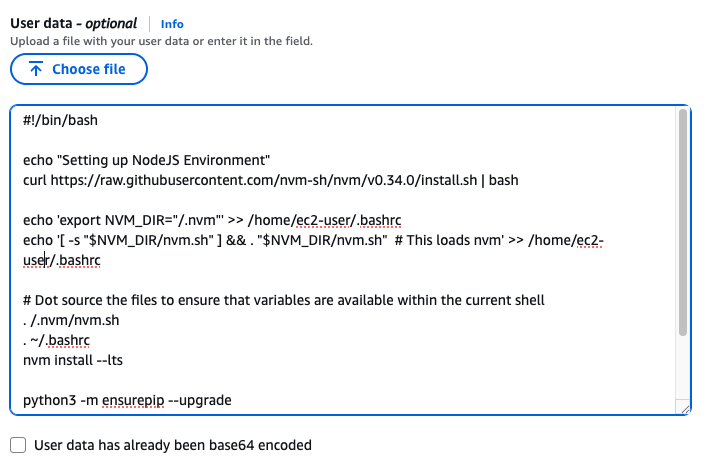Enable the base64 encoded checkbox
This screenshot has height=463, width=707.
tap(18, 445)
